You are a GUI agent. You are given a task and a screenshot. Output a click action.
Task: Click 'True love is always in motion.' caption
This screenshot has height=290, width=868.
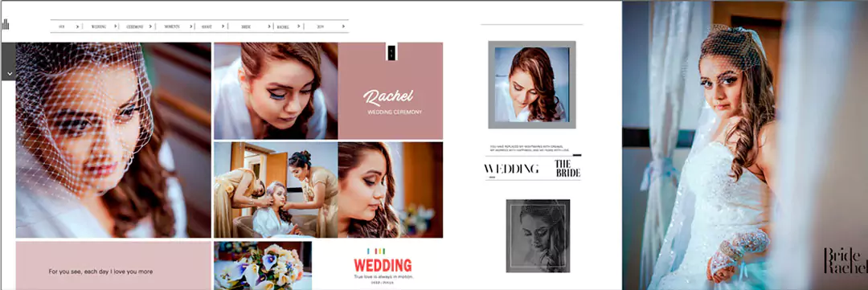coord(383,276)
